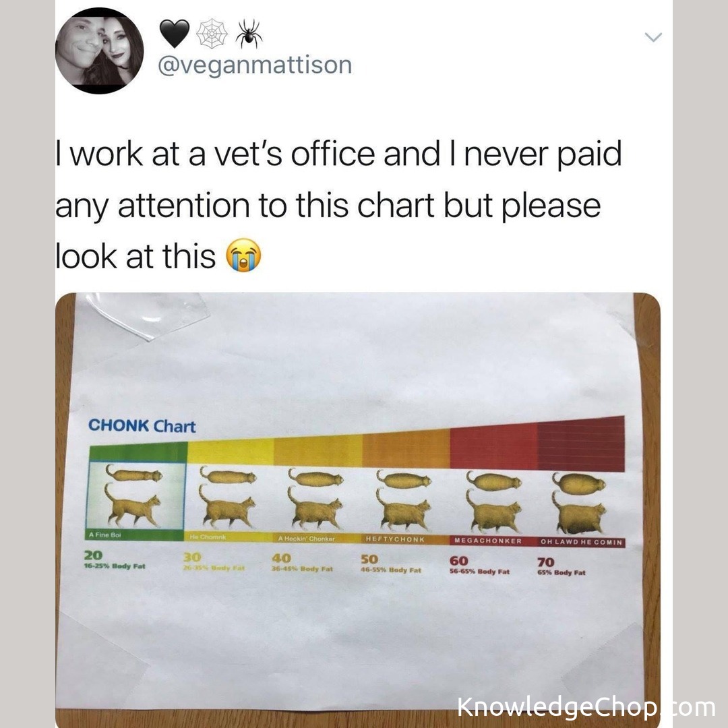Select the HEFTYCHONK cat illustration
This screenshot has height=728, width=728.
pos(403,501)
